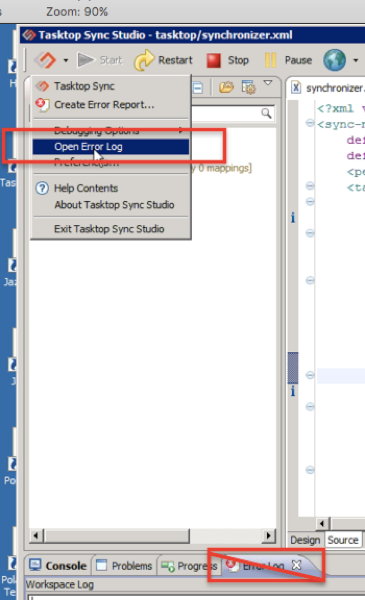Collapse the sync-model XML fold marker
365x600 pixels.
click(x=310, y=123)
